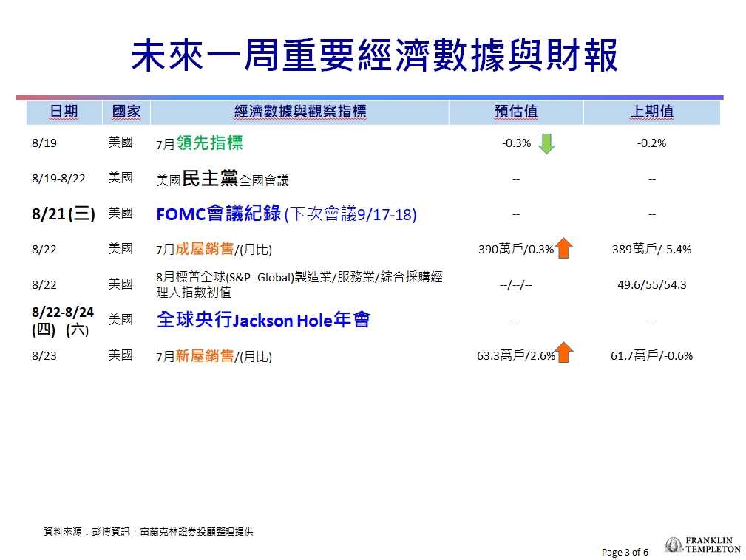This screenshot has height=560, width=746.
Task: Click the 上期值 column header
Action: tap(652, 112)
